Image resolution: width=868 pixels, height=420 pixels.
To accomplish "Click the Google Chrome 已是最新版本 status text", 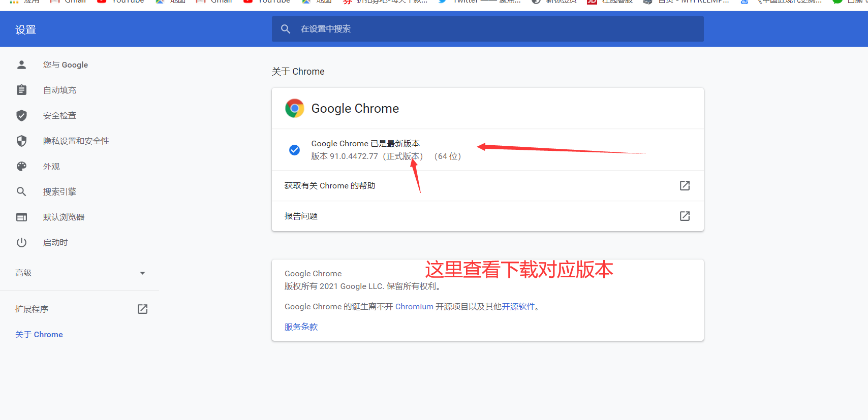I will (x=365, y=143).
